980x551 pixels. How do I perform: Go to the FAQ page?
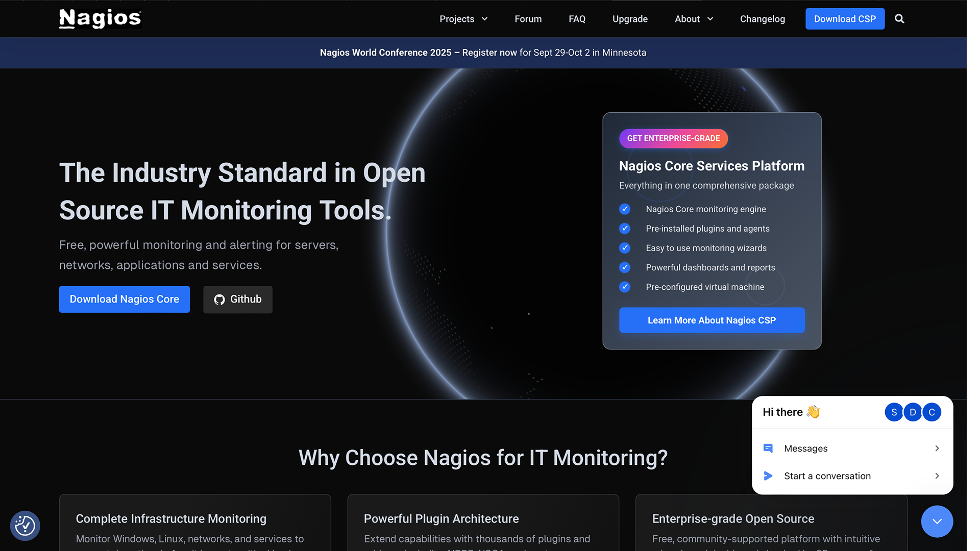[577, 19]
